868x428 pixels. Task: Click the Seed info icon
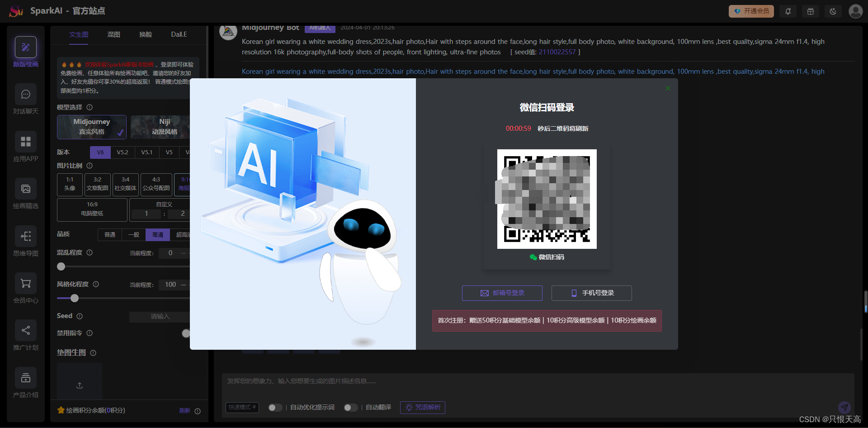80,316
